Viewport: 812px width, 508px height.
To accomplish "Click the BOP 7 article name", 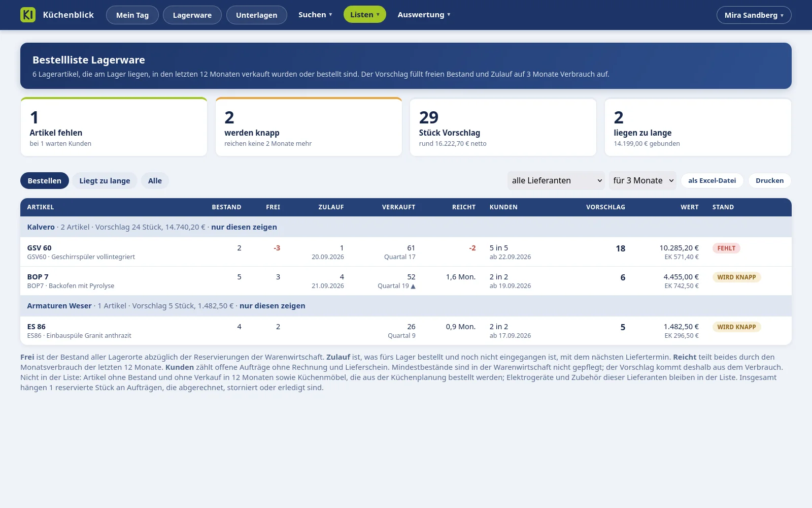I will pos(38,277).
